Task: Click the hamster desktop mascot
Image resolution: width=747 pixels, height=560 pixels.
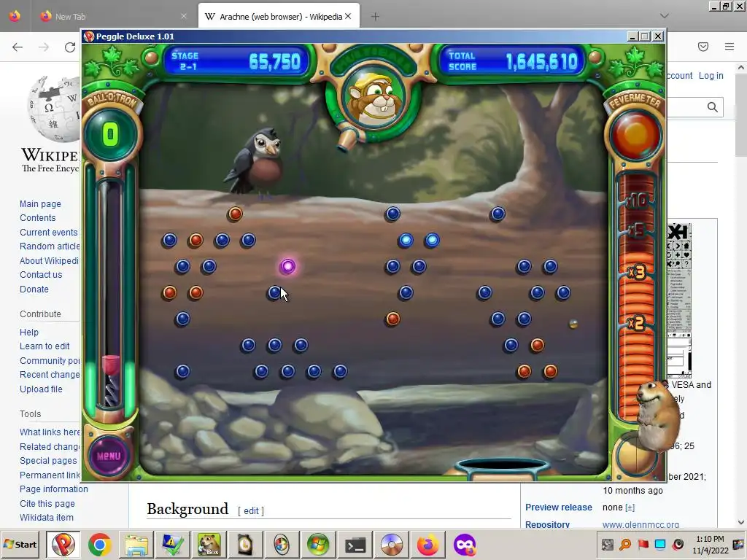Action: 659,416
